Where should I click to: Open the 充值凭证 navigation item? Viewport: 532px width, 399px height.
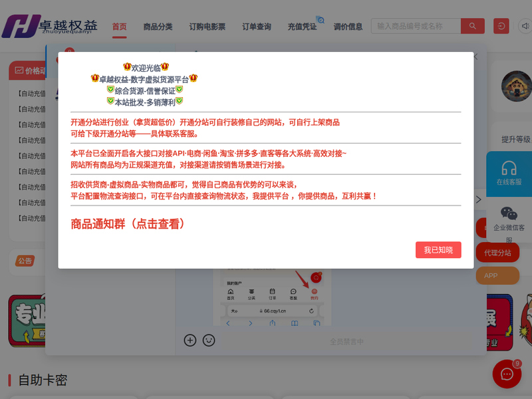click(302, 27)
